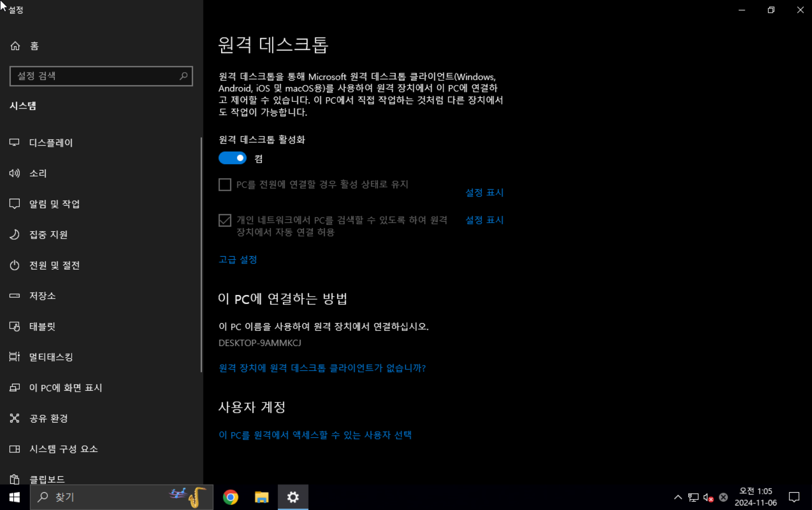Expand hidden system tray icons chevron
Image resolution: width=812 pixels, height=510 pixels.
pyautogui.click(x=678, y=497)
